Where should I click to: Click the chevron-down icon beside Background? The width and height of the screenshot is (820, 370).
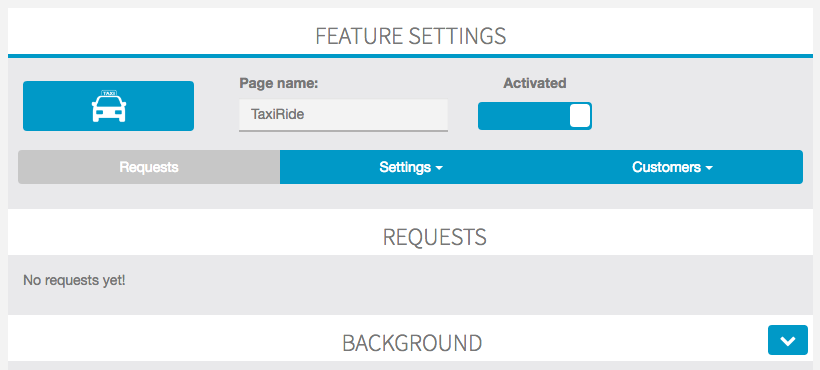pos(788,340)
